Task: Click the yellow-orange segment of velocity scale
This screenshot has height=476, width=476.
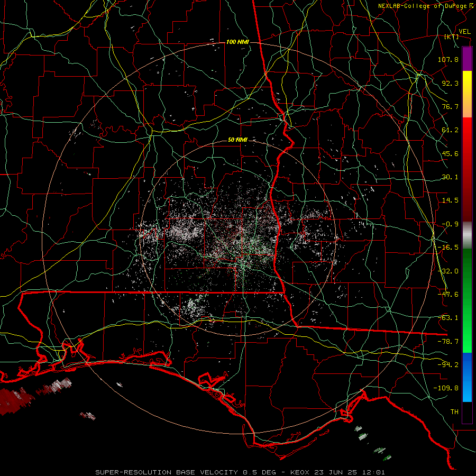Action: click(x=467, y=94)
